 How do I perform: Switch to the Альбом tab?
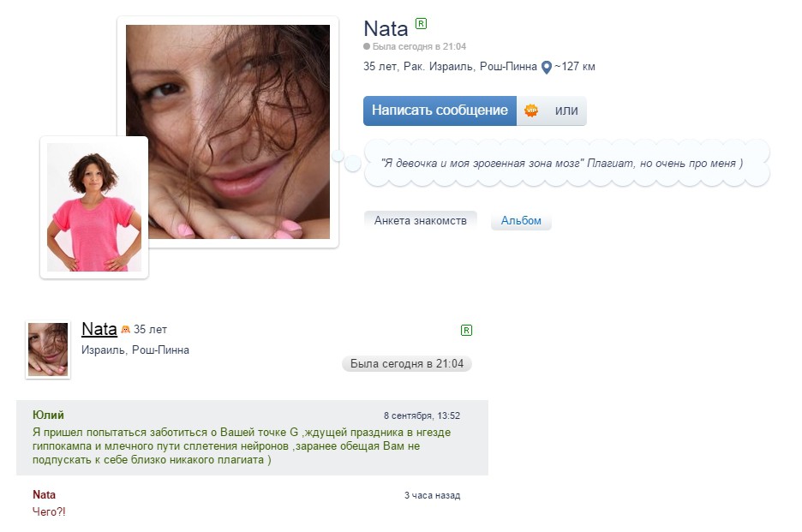pos(521,221)
